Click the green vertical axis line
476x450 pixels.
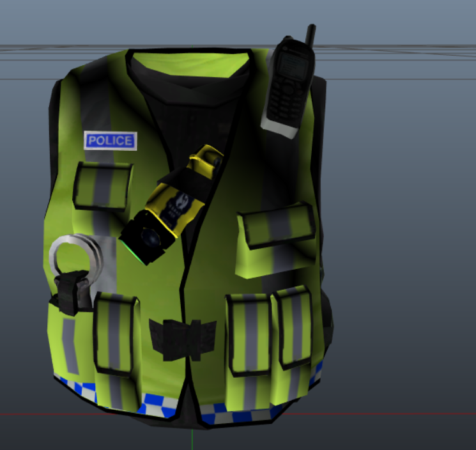[x=192, y=438]
